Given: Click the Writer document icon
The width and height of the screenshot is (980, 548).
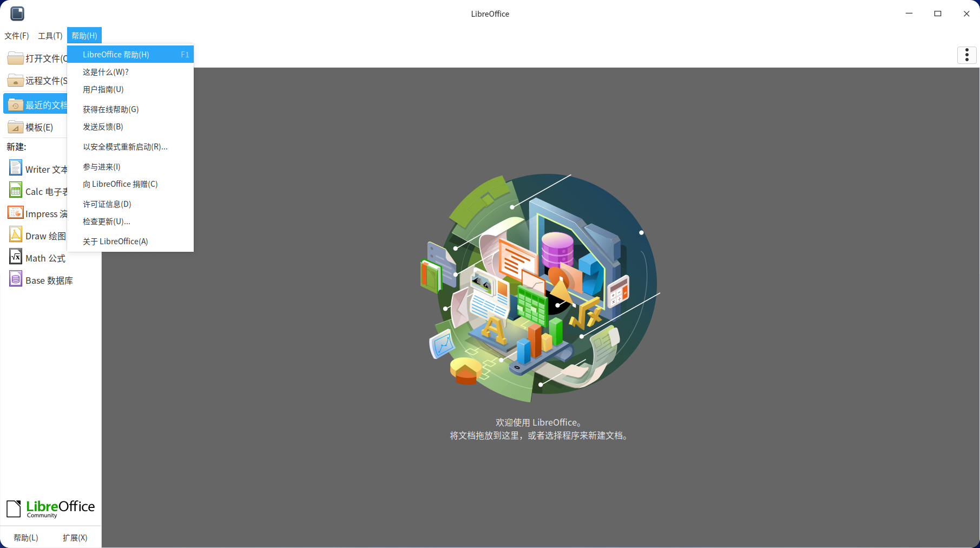Looking at the screenshot, I should pos(16,168).
